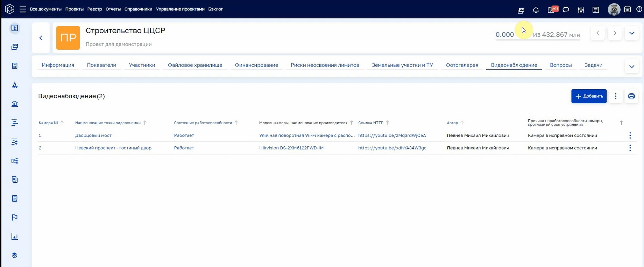
Task: Open the calendar icon in top bar
Action: [628, 9]
